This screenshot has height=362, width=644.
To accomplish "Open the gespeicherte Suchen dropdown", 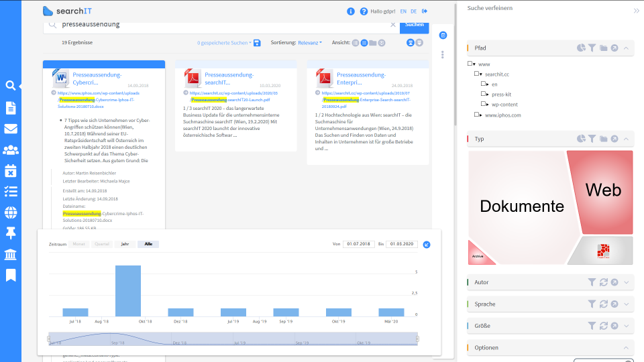I will [x=224, y=43].
